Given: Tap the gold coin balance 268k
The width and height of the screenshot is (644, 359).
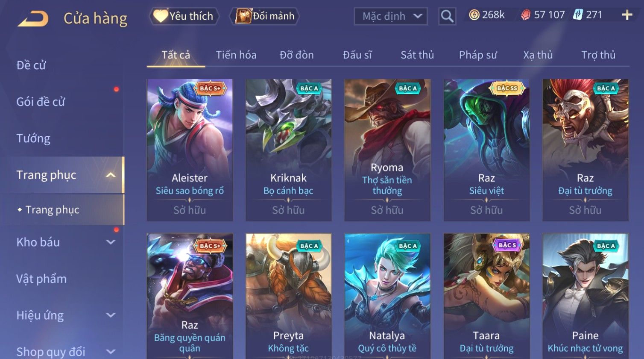Looking at the screenshot, I should [x=487, y=15].
